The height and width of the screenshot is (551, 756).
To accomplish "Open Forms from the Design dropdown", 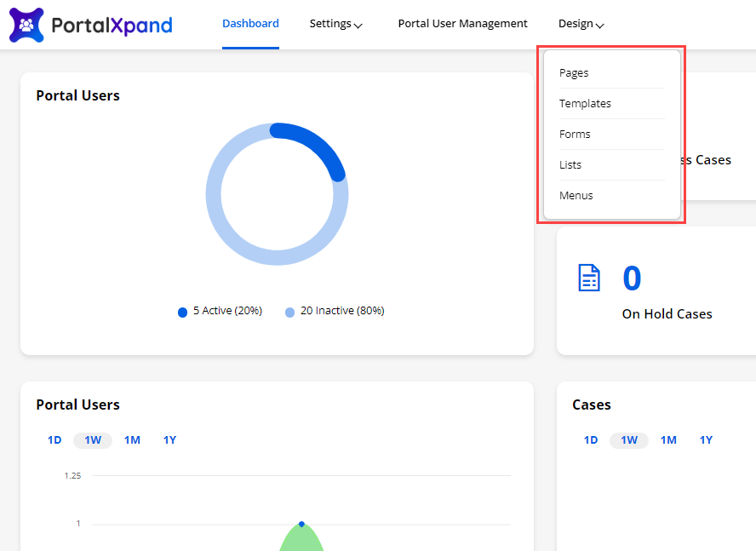I will [x=575, y=135].
